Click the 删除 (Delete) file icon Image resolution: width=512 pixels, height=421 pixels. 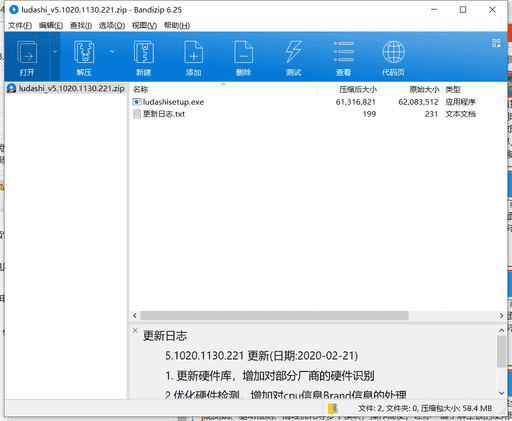click(244, 52)
